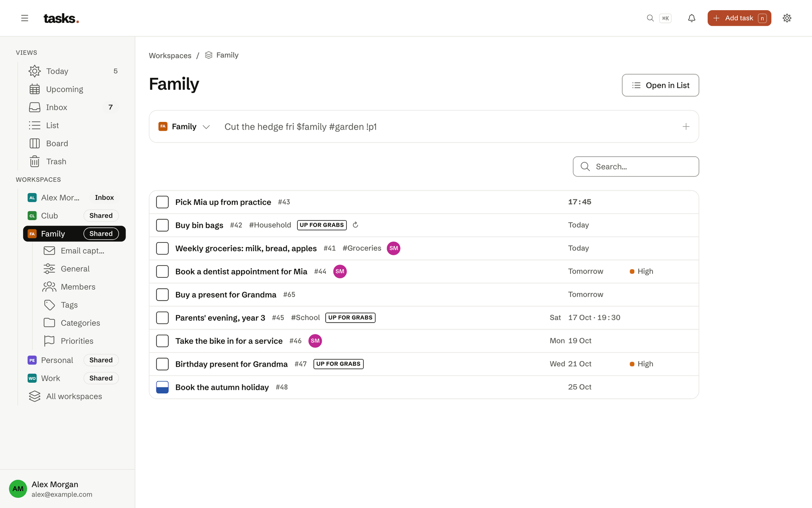Select the Personal workspace

74,360
